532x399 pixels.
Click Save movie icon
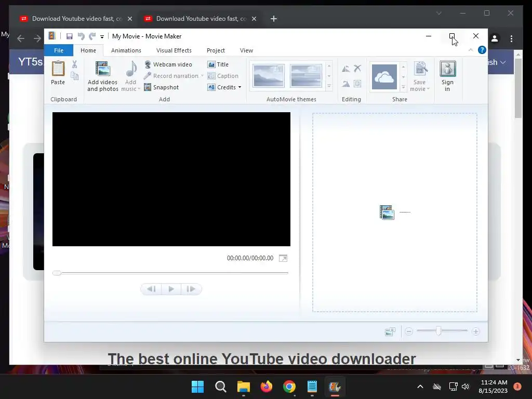pos(421,69)
